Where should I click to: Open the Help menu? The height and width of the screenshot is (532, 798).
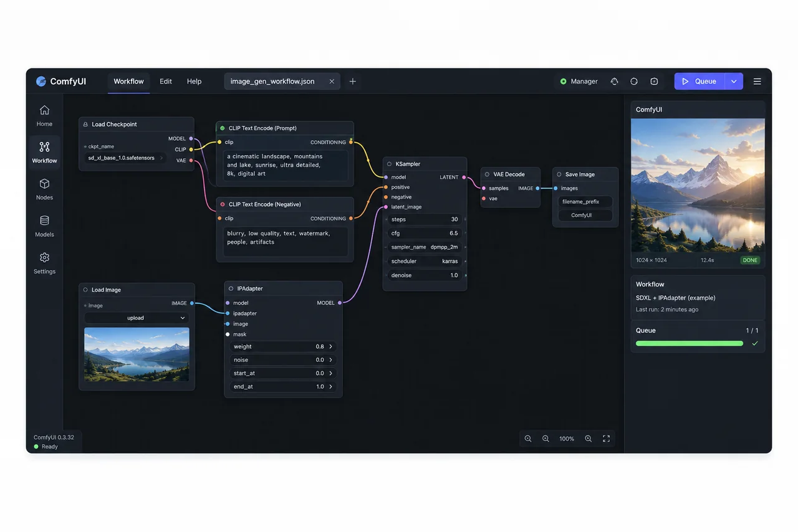(194, 82)
